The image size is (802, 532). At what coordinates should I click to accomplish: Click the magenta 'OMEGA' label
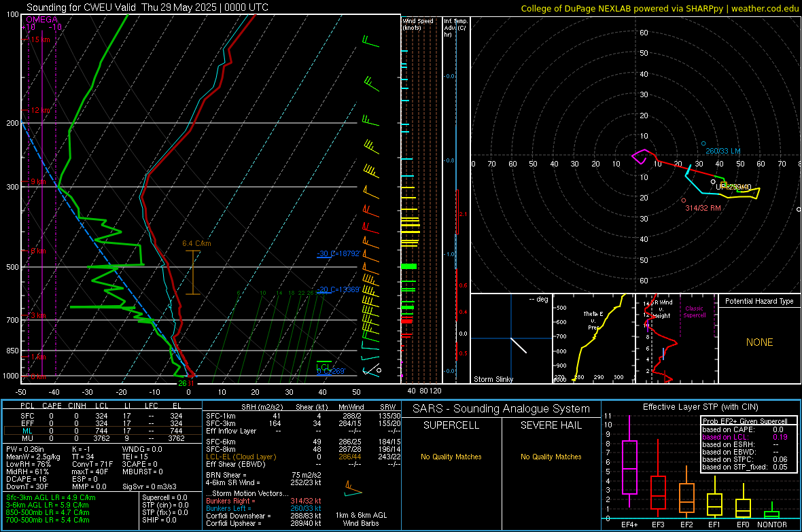[41, 20]
